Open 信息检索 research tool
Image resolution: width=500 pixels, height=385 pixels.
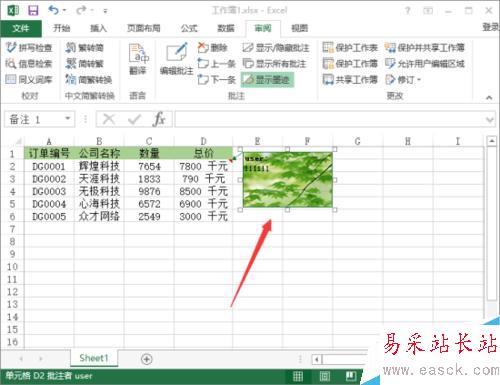point(29,63)
